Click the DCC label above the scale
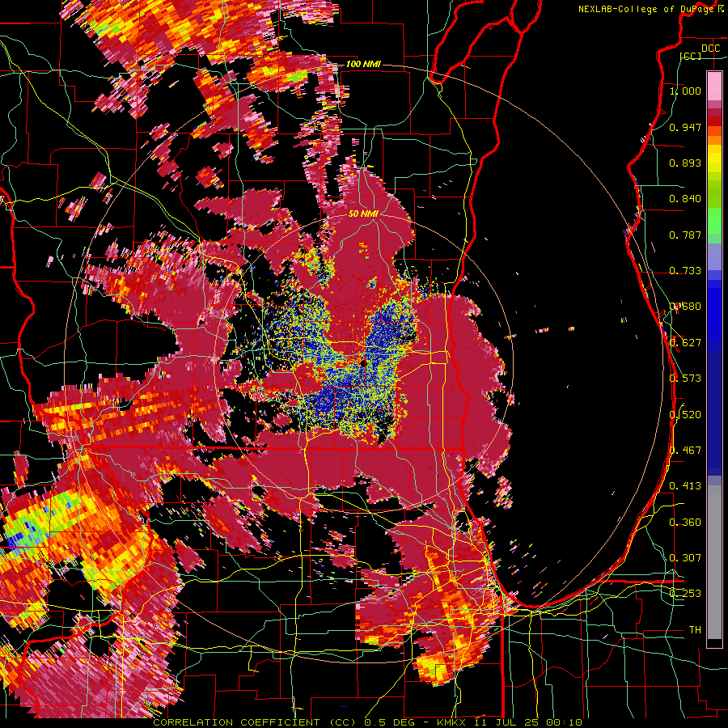The height and width of the screenshot is (728, 728). coord(710,49)
